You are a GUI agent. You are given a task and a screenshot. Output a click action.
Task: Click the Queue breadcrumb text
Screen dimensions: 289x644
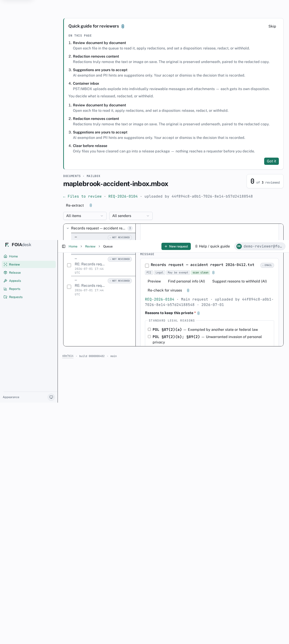(x=108, y=246)
